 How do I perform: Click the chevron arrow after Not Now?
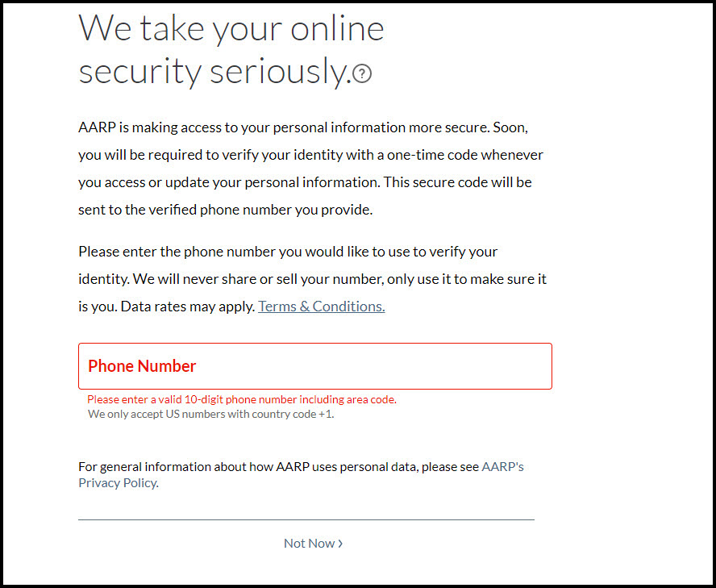click(340, 544)
